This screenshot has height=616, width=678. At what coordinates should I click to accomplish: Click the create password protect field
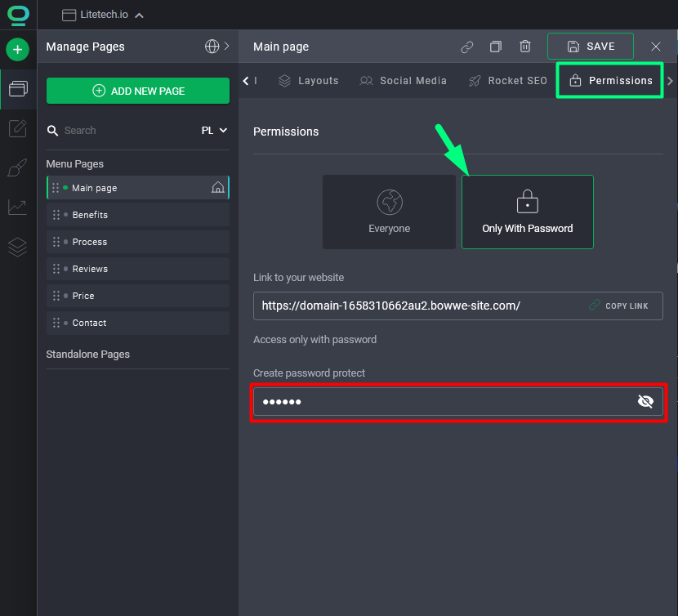[x=458, y=401]
